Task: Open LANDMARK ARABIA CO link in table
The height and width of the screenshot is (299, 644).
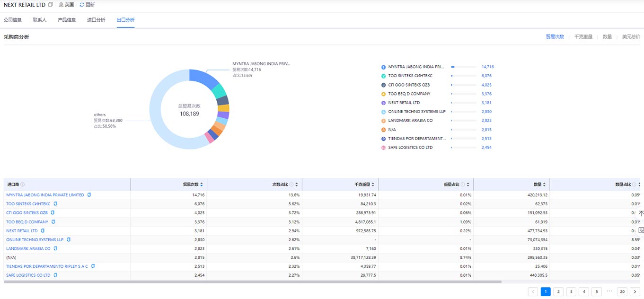Action: [28, 248]
